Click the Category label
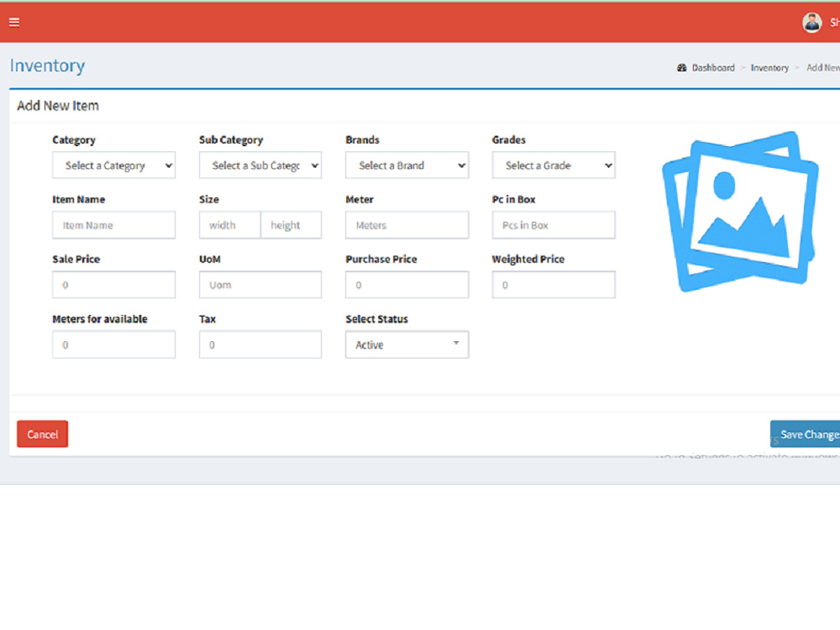This screenshot has width=840, height=630. tap(74, 139)
